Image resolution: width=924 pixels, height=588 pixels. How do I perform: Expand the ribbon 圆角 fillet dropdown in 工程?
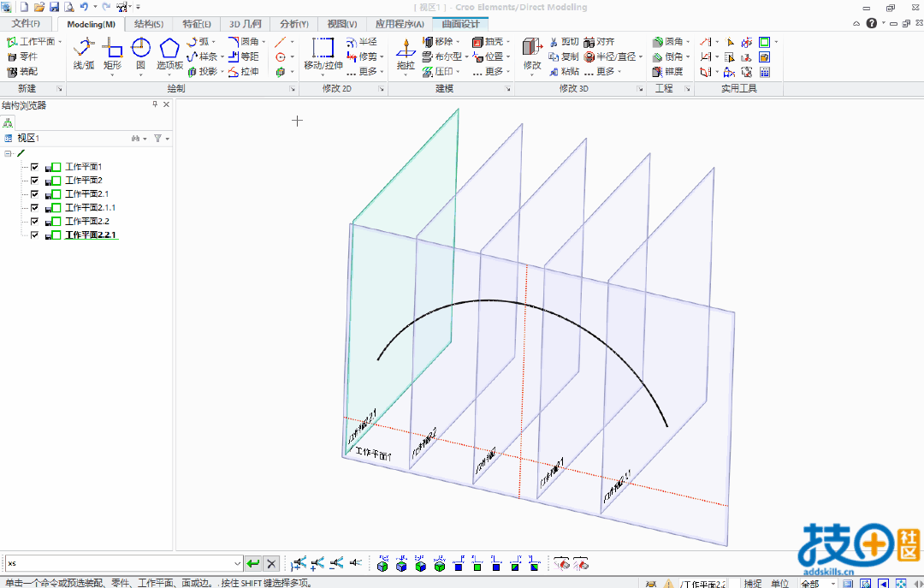(x=688, y=42)
